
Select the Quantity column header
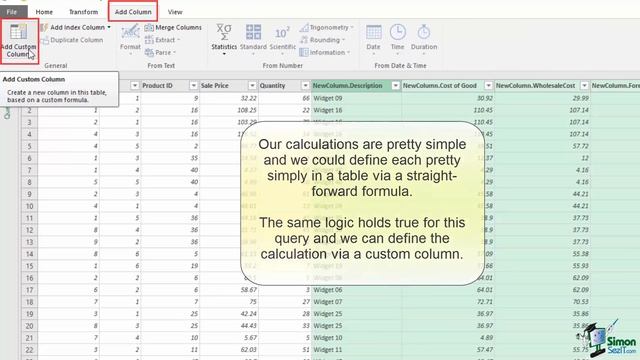(284, 85)
